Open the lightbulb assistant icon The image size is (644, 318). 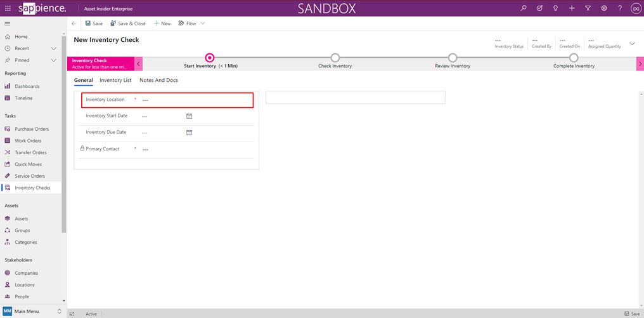pos(555,8)
